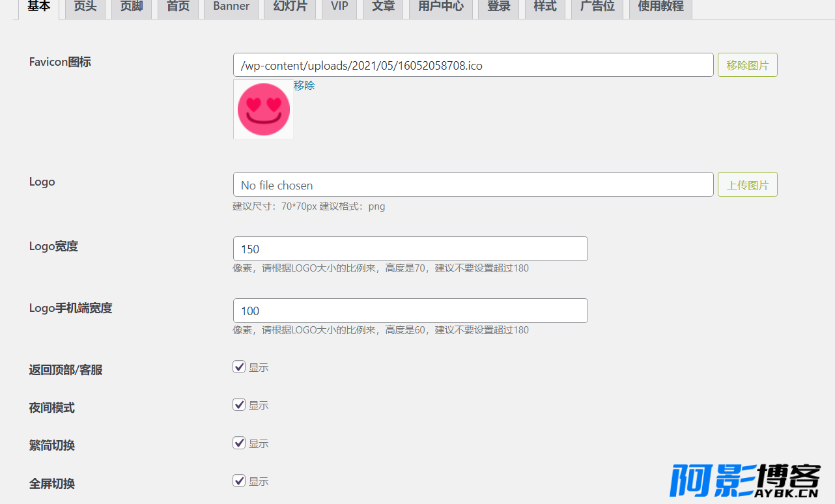Open the Banner tab

[231, 7]
